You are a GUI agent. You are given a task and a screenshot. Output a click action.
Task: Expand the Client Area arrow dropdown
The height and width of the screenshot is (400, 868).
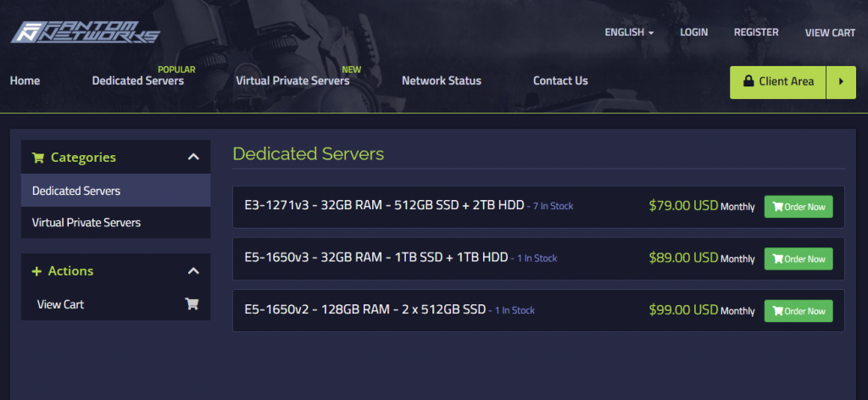point(841,82)
